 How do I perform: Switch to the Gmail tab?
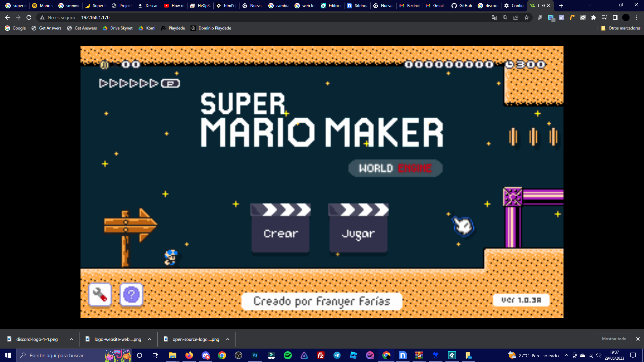coord(435,6)
